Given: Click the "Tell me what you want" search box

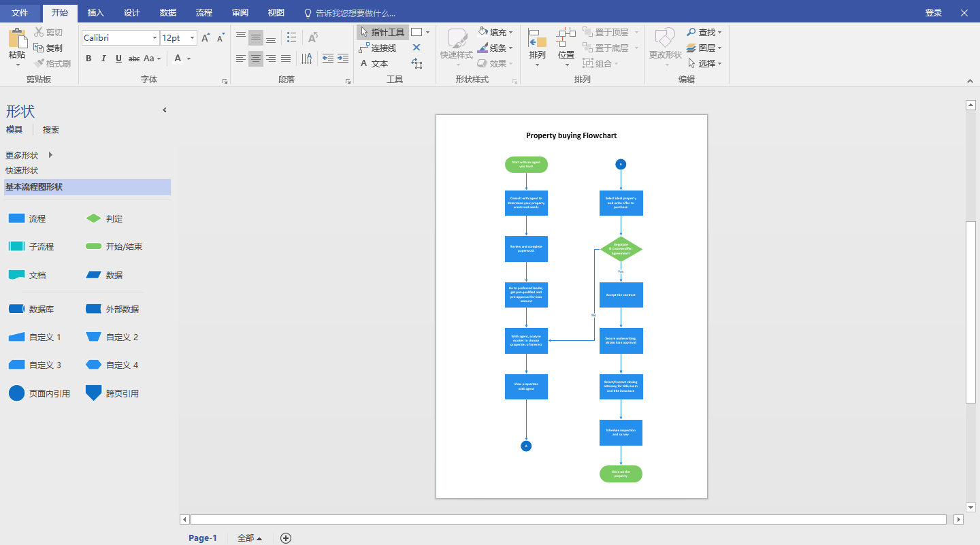Looking at the screenshot, I should [x=355, y=13].
